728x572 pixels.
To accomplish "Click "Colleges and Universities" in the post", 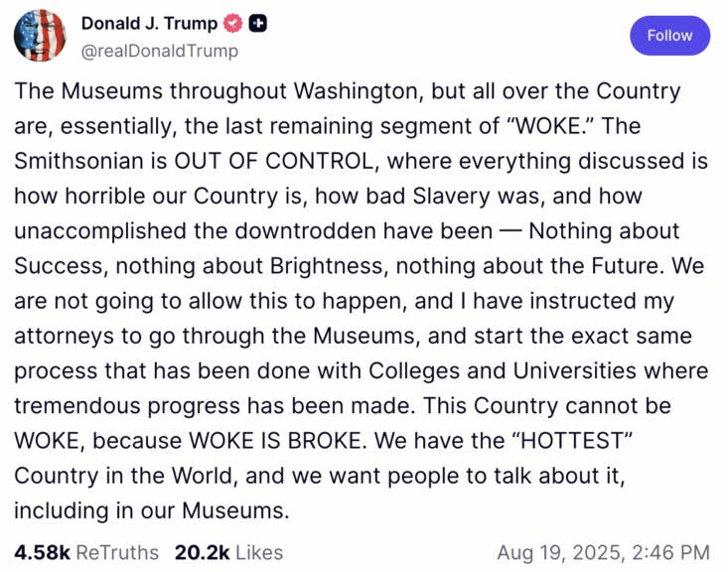I will (503, 371).
